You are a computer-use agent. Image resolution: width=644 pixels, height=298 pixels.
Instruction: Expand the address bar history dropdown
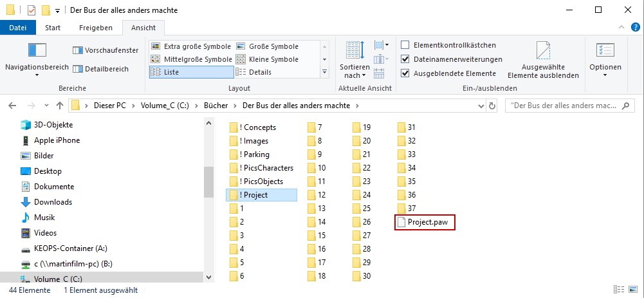(481, 106)
